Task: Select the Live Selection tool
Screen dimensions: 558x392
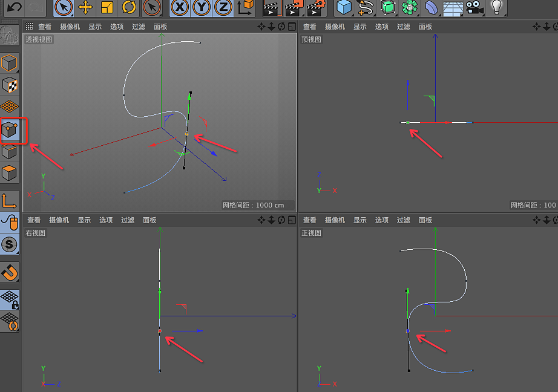Action: [x=64, y=8]
